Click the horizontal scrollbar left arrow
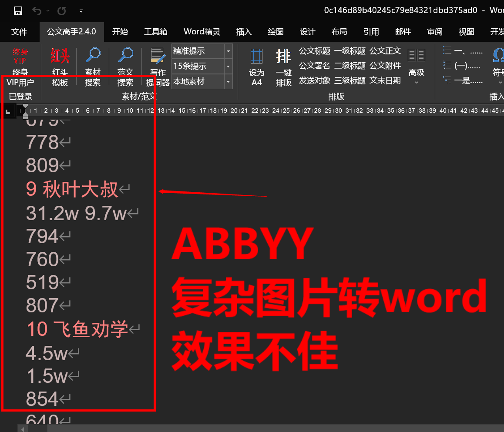The image size is (504, 432). click(x=23, y=429)
